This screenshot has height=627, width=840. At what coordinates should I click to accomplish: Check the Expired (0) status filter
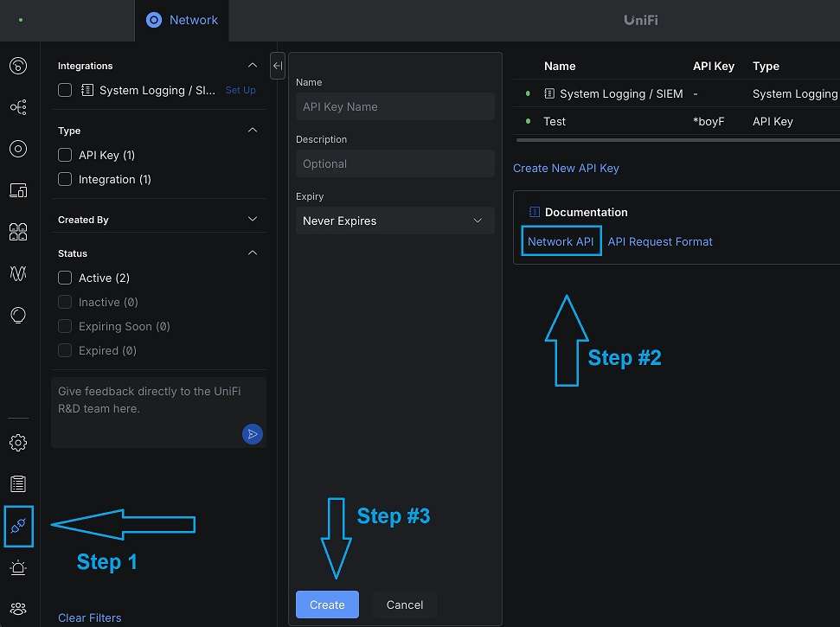pyautogui.click(x=65, y=351)
